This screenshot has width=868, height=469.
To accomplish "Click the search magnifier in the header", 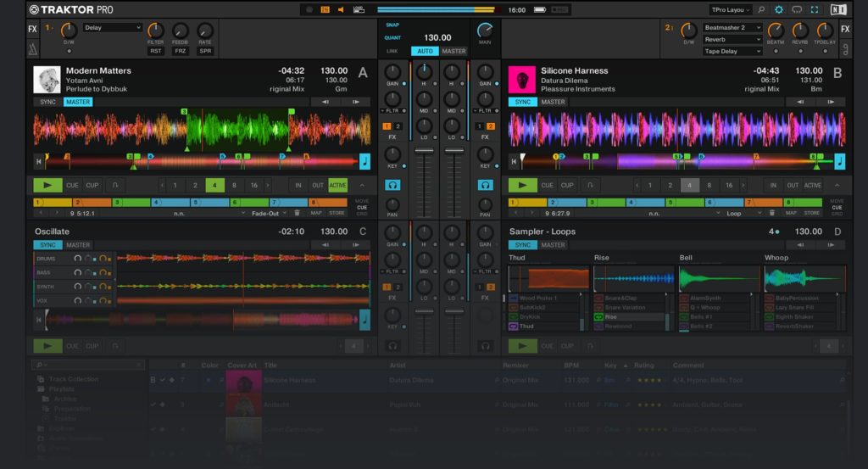I will 761,9.
